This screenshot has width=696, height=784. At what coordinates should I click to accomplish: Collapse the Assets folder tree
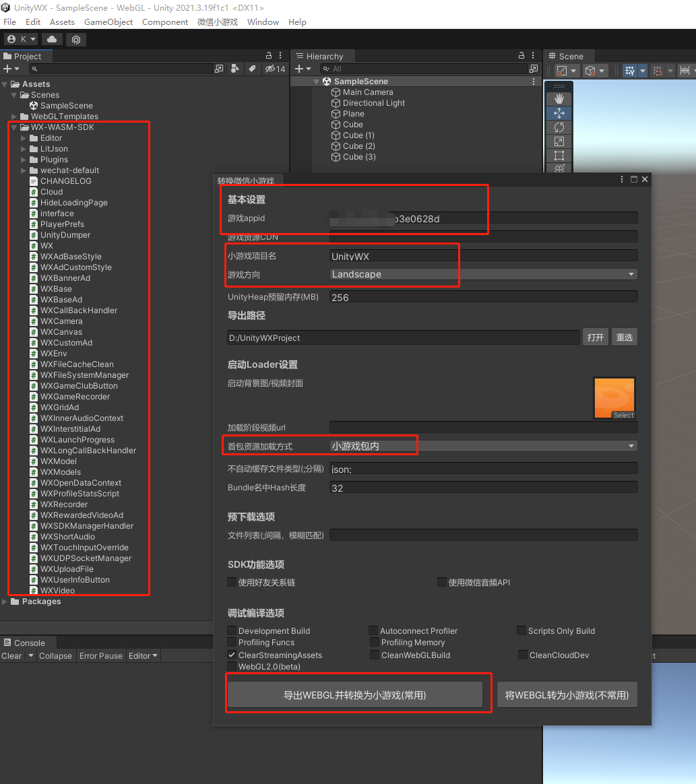(5, 84)
